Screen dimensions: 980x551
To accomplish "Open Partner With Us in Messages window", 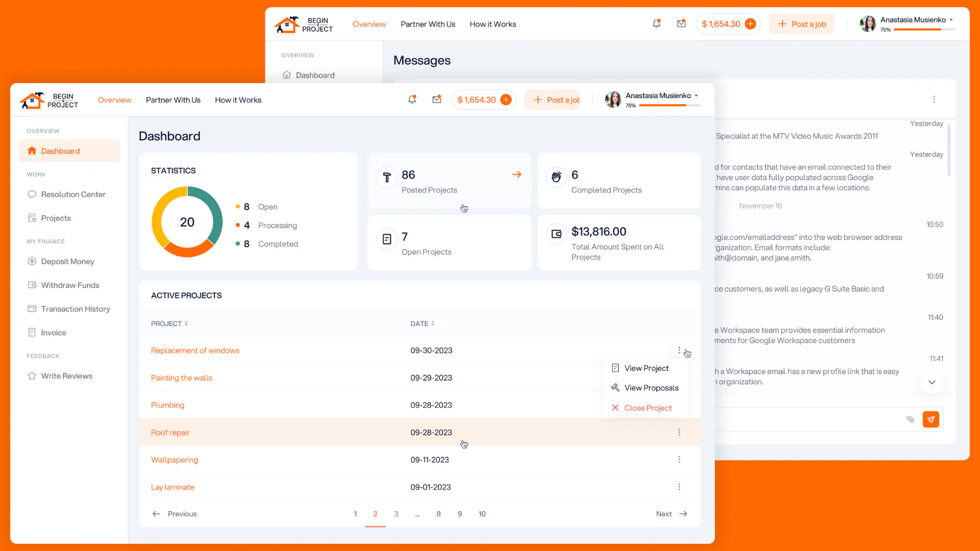I will (x=428, y=24).
